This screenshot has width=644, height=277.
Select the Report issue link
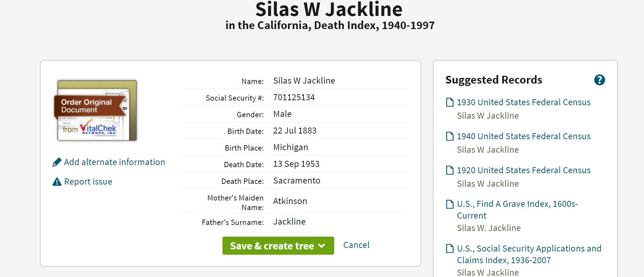(x=88, y=182)
